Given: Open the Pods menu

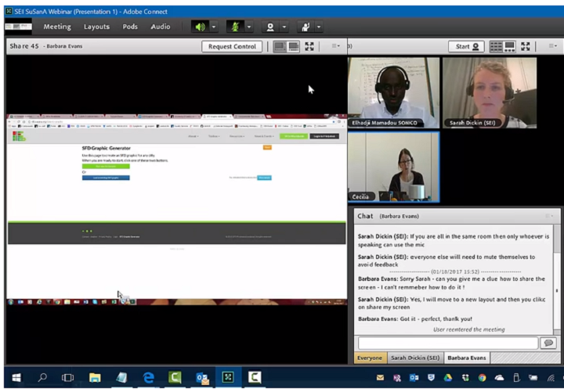Looking at the screenshot, I should coord(130,27).
